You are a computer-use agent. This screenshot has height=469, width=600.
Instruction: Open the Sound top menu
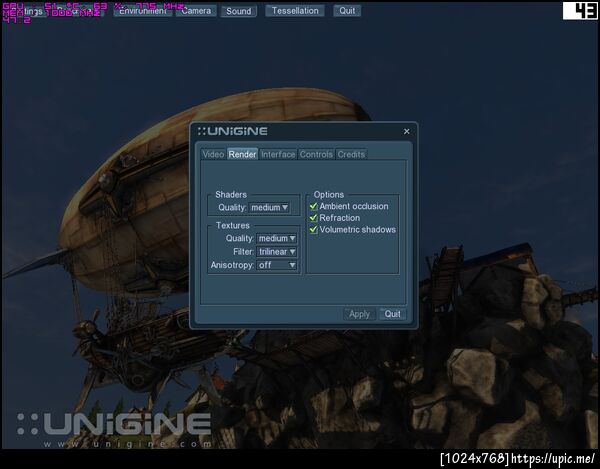pyautogui.click(x=238, y=11)
